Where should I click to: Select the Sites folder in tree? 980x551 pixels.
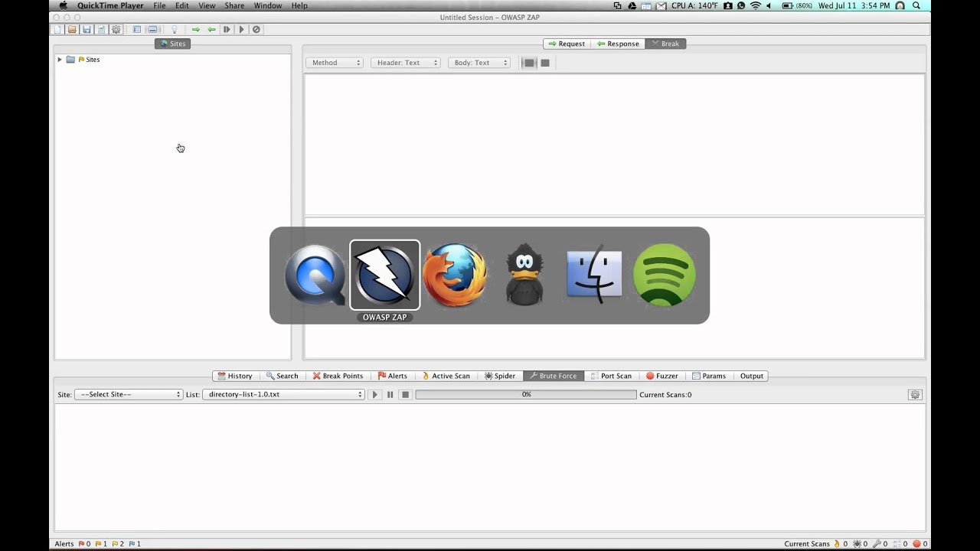[x=83, y=59]
